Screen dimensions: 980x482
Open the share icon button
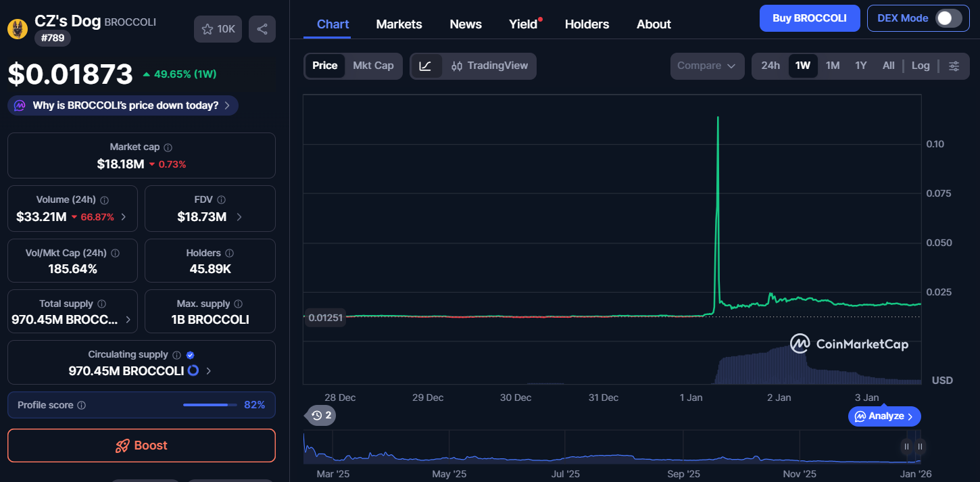click(x=262, y=29)
